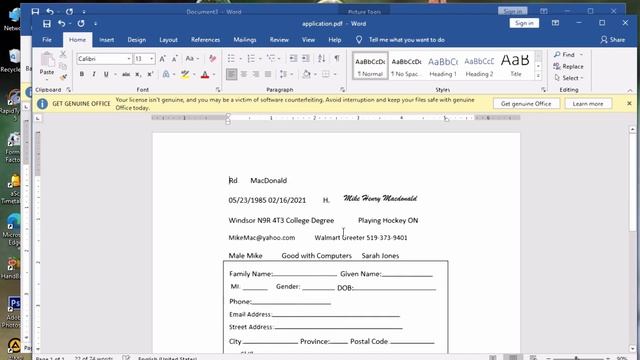Toggle Bold formatting
The height and width of the screenshot is (360, 640).
[x=82, y=74]
